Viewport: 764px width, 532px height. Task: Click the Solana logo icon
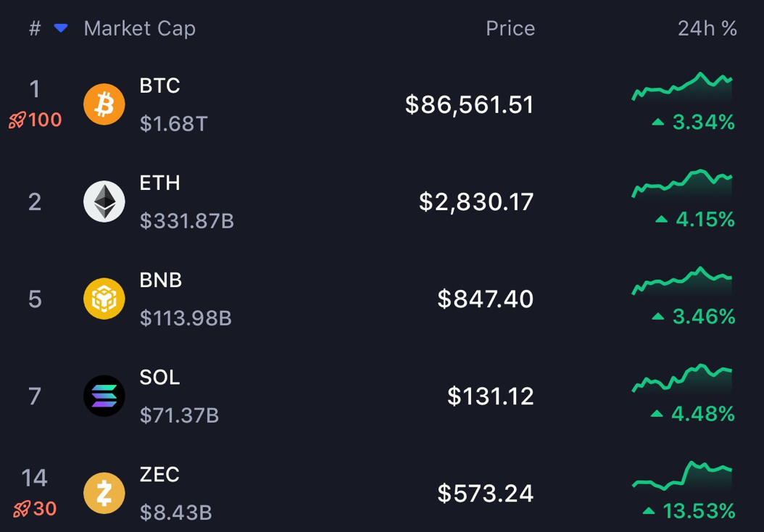[104, 396]
